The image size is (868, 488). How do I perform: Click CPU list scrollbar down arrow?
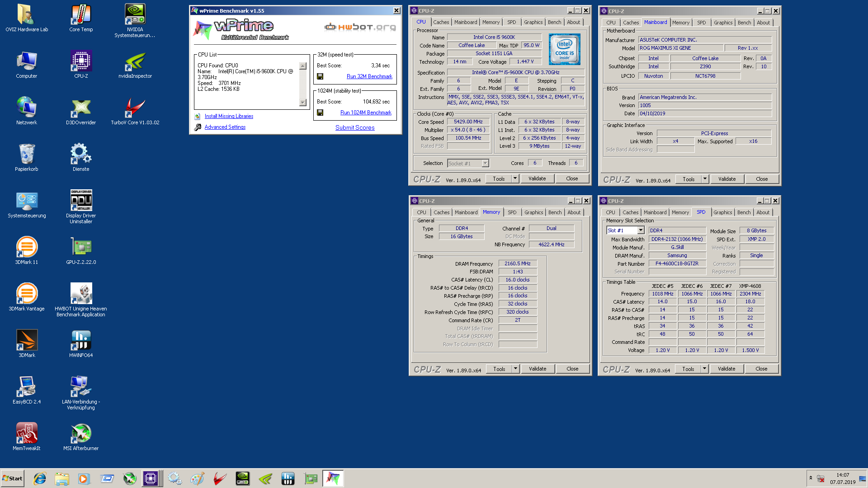pyautogui.click(x=303, y=103)
